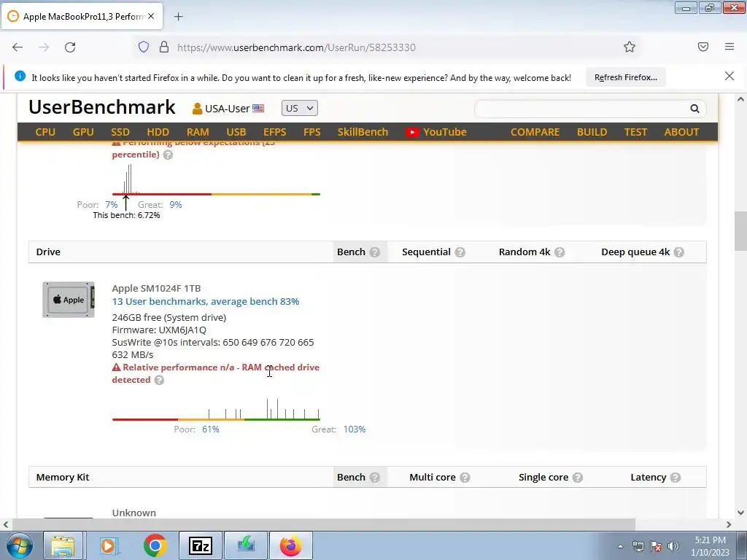The image size is (747, 560).
Task: Open the BUILD page
Action: [592, 132]
